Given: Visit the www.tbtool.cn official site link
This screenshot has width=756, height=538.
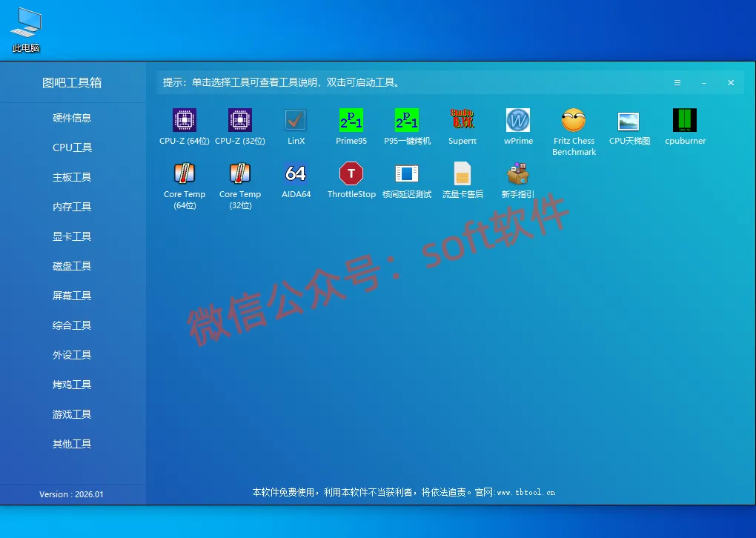Looking at the screenshot, I should tap(526, 492).
